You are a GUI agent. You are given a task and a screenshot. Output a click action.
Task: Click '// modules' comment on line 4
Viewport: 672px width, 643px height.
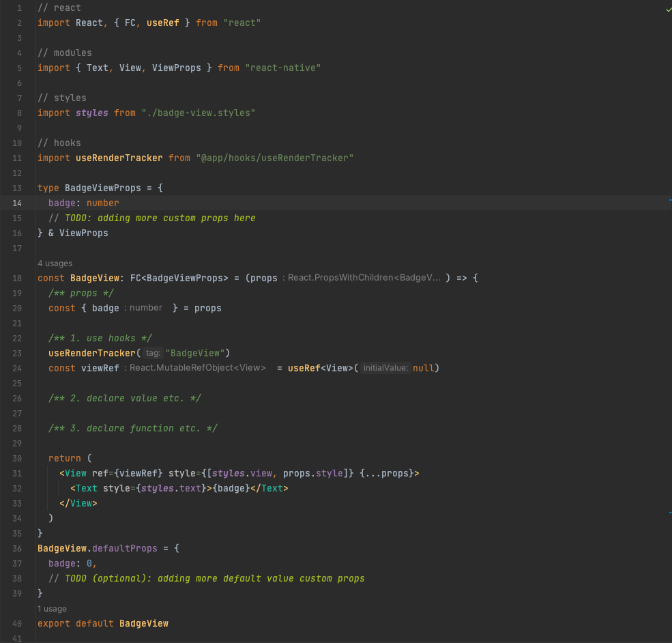point(65,53)
